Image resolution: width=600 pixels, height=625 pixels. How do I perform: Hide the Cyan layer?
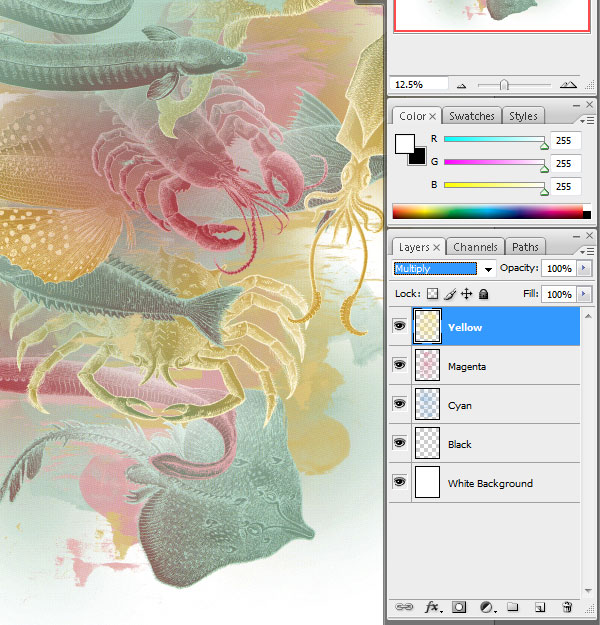coord(399,404)
